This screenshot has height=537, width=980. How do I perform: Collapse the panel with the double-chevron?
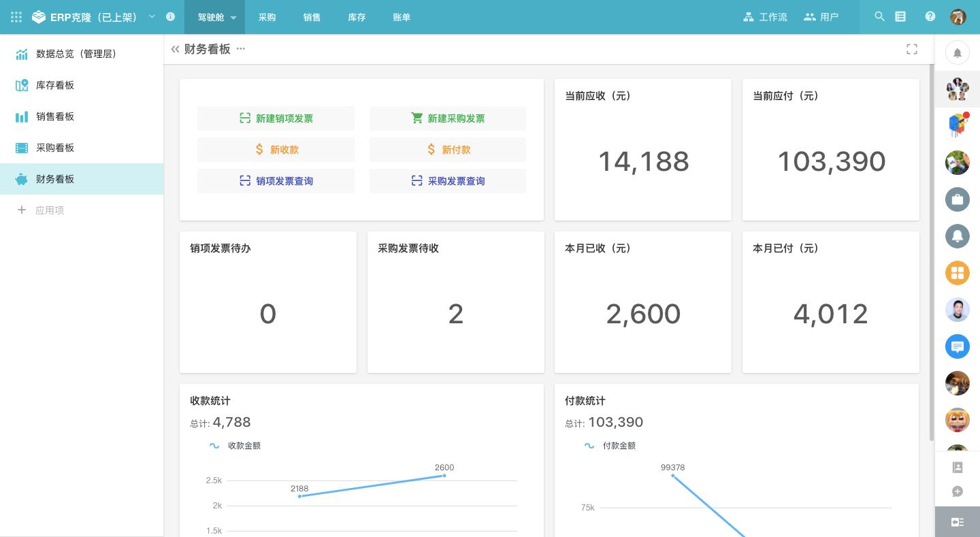coord(175,49)
